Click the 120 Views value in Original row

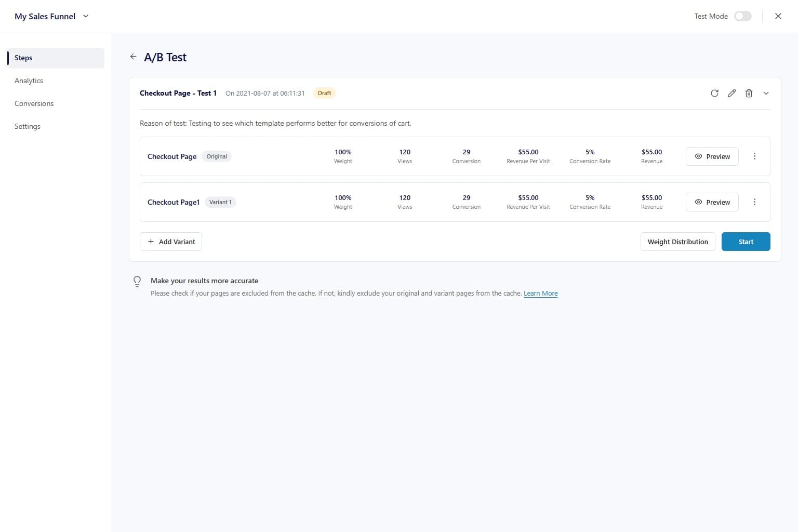click(405, 152)
